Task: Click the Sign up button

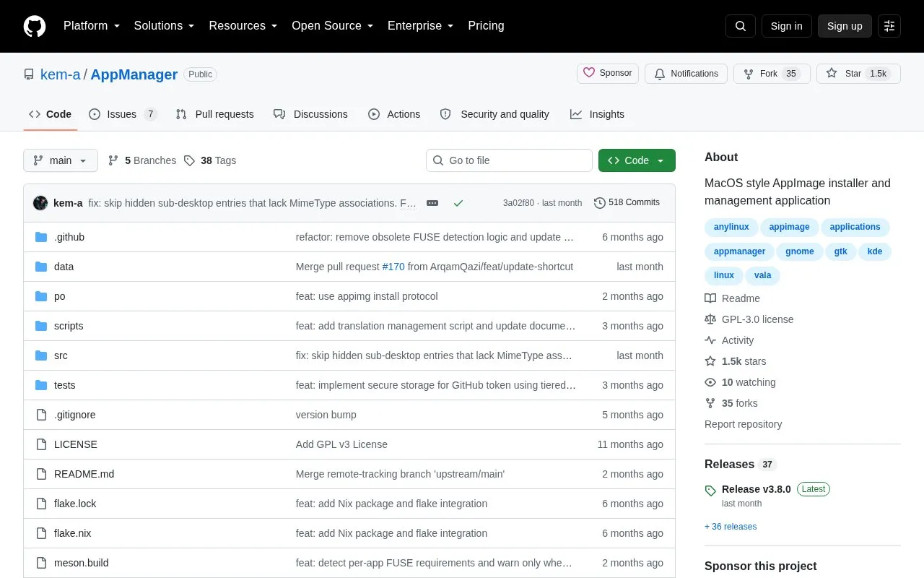Action: pyautogui.click(x=845, y=26)
